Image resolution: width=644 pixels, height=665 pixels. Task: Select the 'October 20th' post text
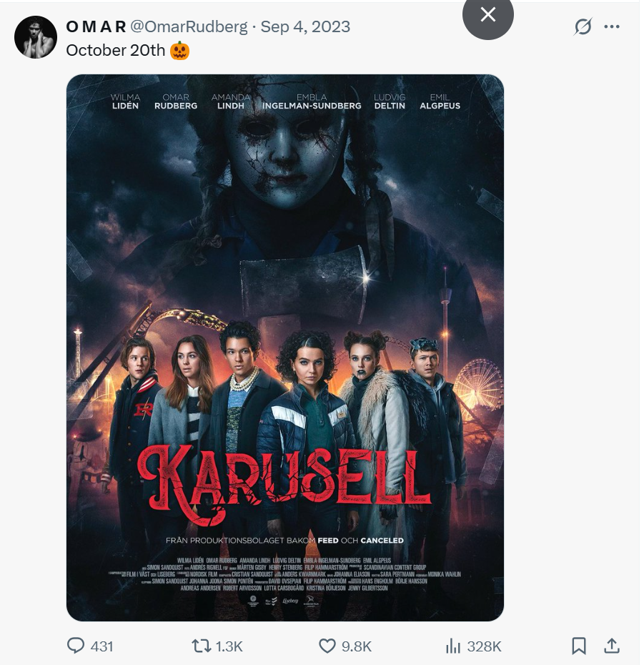click(x=115, y=51)
